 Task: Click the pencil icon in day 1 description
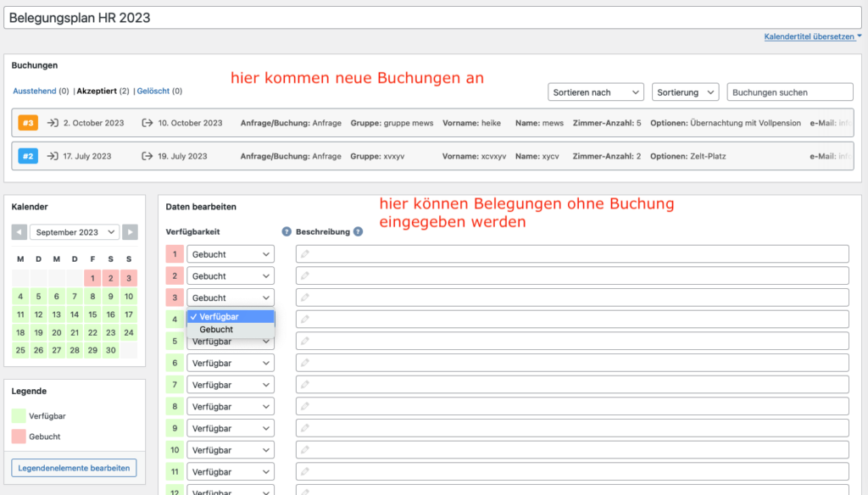[305, 254]
